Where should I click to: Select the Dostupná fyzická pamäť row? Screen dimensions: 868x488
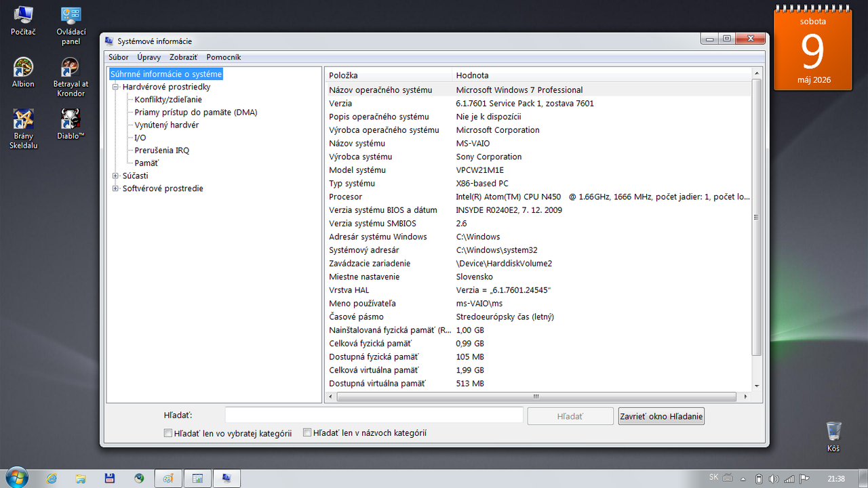[538, 357]
